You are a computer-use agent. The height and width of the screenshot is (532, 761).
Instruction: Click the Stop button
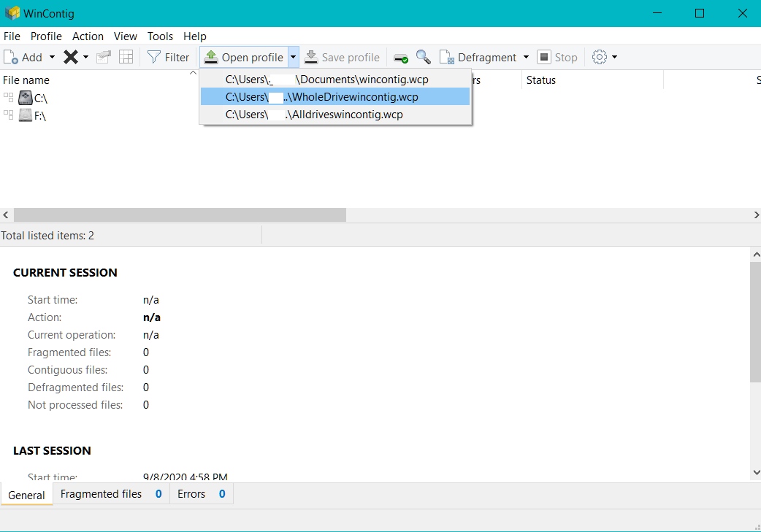tap(557, 57)
